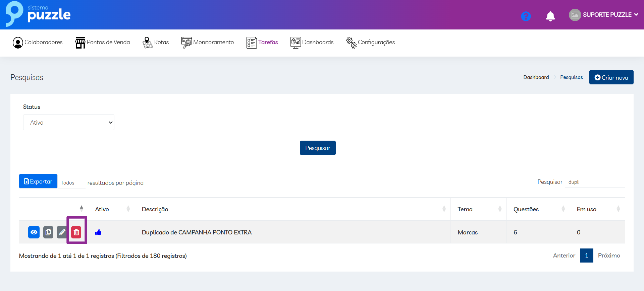Export results with the Exportar button
The width and height of the screenshot is (644, 291).
(x=38, y=181)
